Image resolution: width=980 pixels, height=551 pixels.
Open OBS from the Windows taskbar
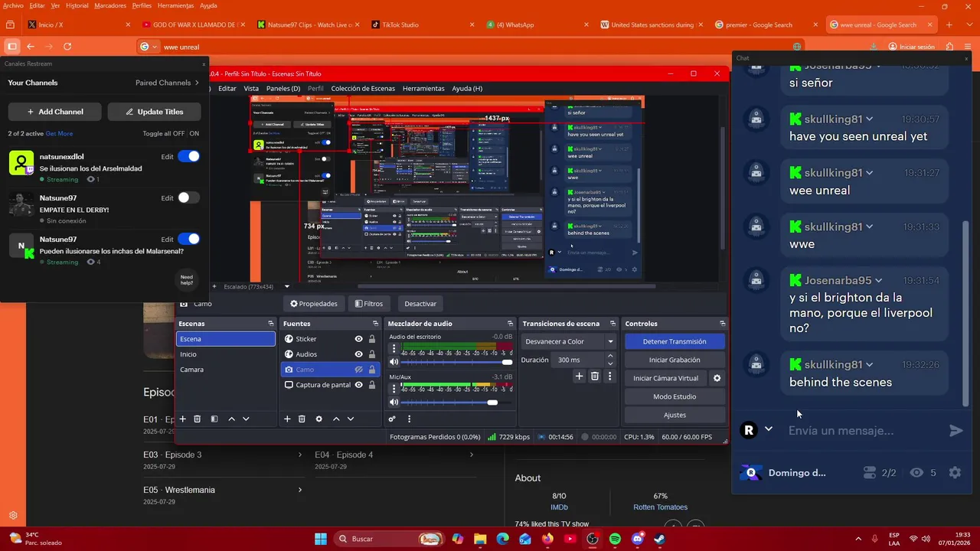coord(593,539)
